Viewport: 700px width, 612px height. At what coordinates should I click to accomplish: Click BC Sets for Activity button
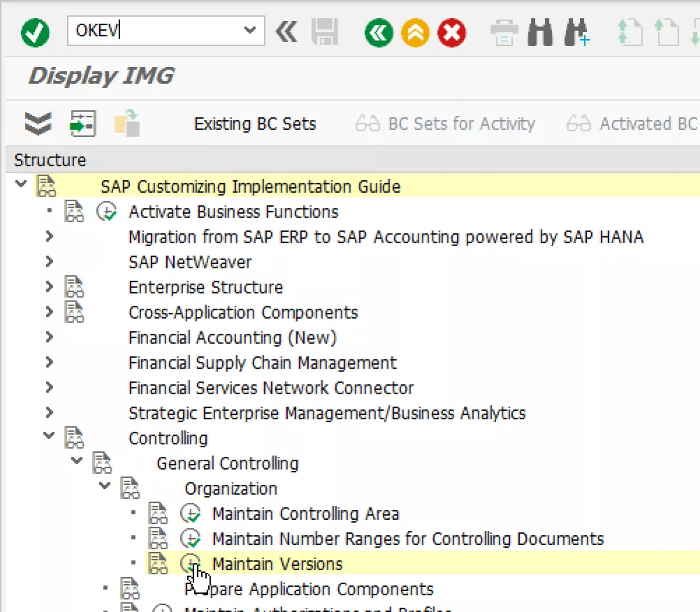click(445, 124)
